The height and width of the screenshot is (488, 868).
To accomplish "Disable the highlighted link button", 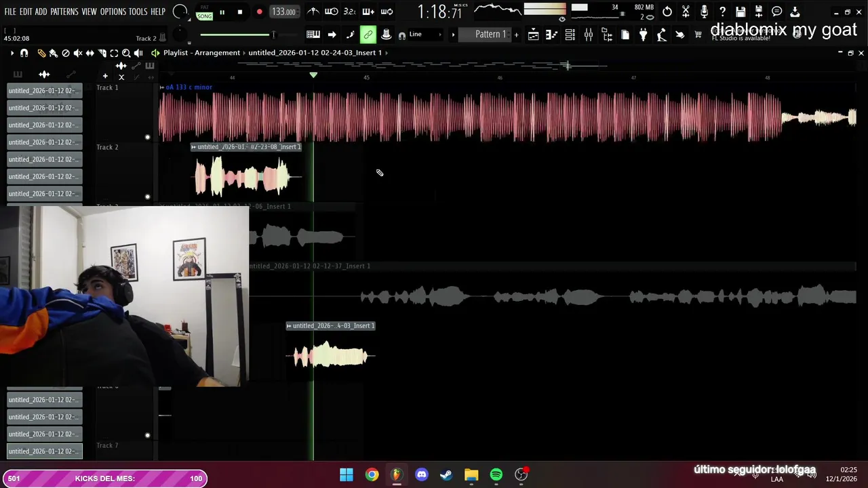I will (368, 35).
